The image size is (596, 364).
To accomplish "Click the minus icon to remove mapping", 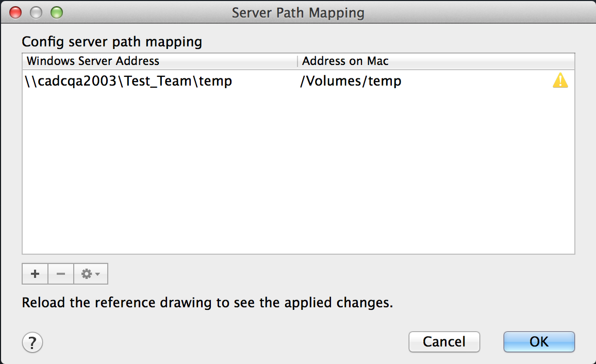I will [61, 274].
